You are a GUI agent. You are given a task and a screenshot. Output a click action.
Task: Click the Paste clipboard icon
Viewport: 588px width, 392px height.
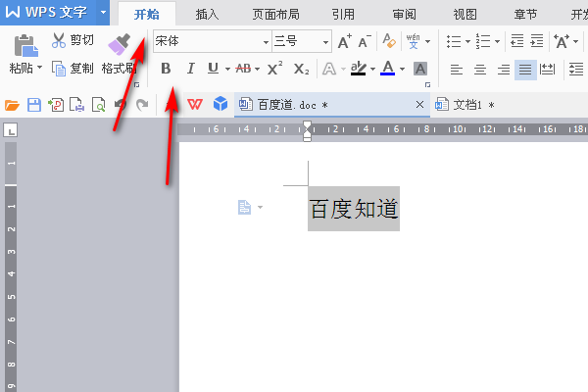25,45
